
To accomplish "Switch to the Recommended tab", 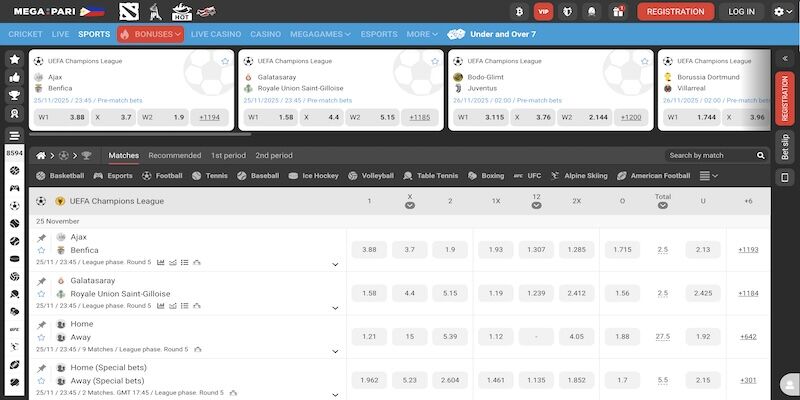I will (174, 156).
